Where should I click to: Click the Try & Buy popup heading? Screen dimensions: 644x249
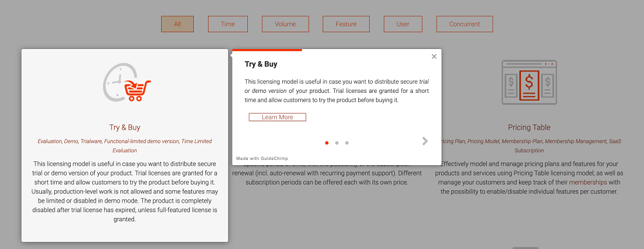pyautogui.click(x=261, y=65)
